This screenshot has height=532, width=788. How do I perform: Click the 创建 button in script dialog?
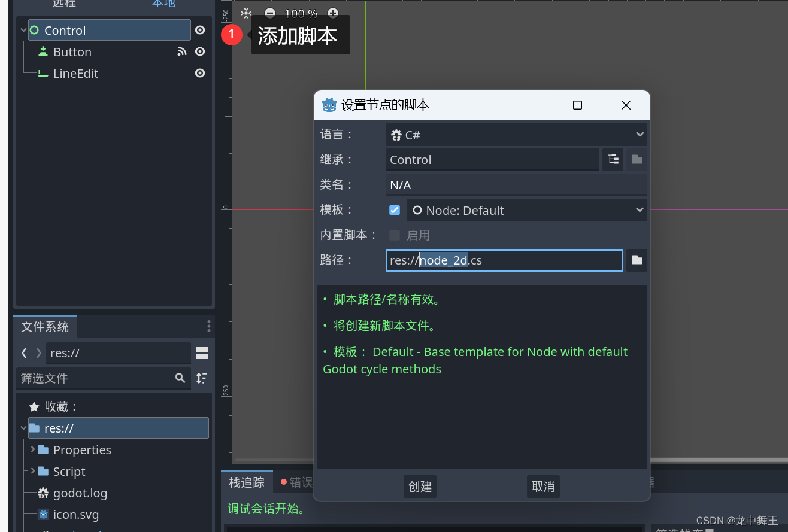(420, 487)
